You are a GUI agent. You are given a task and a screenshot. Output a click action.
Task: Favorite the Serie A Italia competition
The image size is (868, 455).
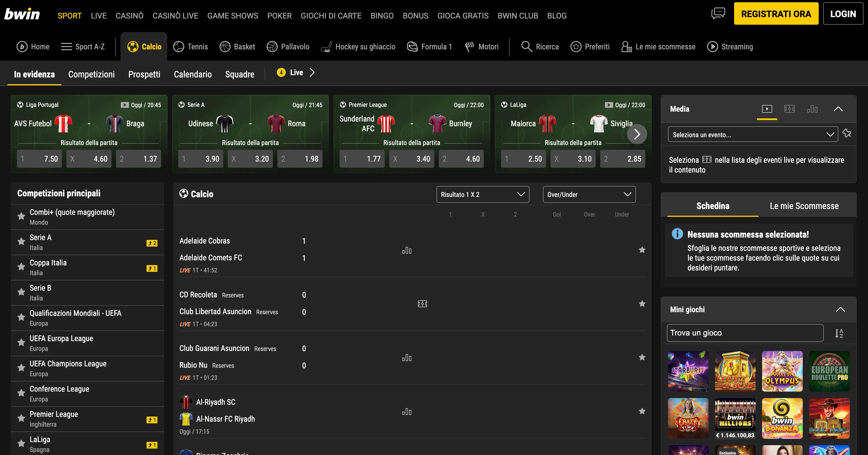pyautogui.click(x=21, y=242)
